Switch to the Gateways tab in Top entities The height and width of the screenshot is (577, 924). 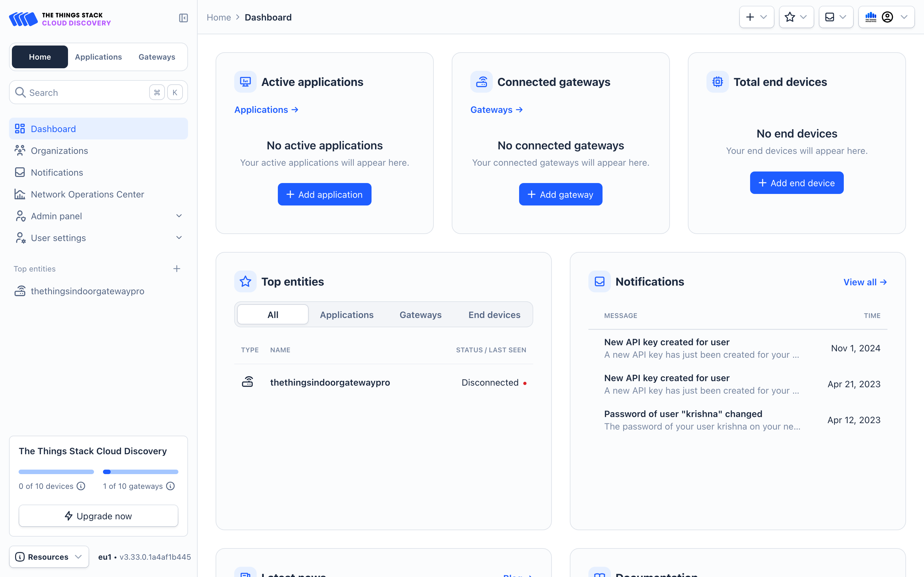tap(420, 315)
